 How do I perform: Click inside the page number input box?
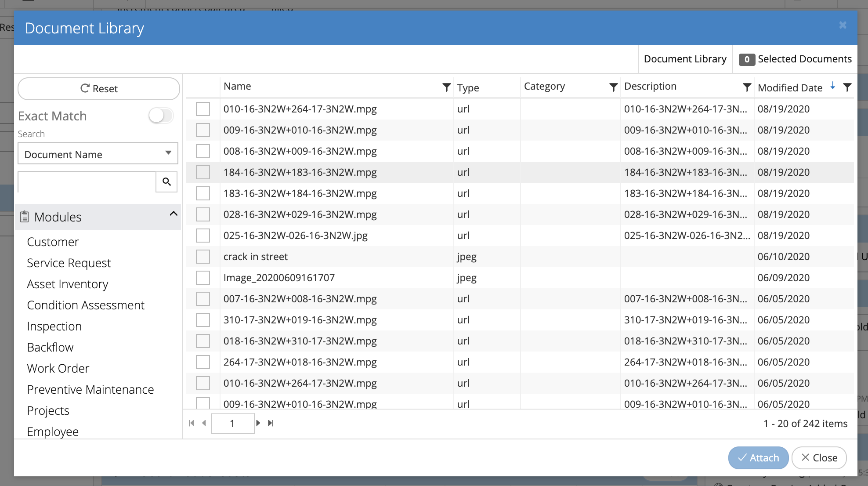(x=232, y=423)
